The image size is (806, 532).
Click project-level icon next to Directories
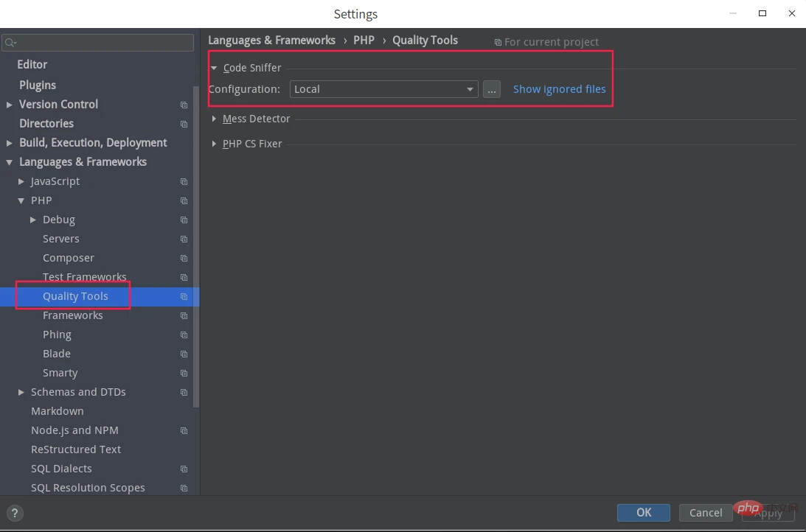click(184, 125)
